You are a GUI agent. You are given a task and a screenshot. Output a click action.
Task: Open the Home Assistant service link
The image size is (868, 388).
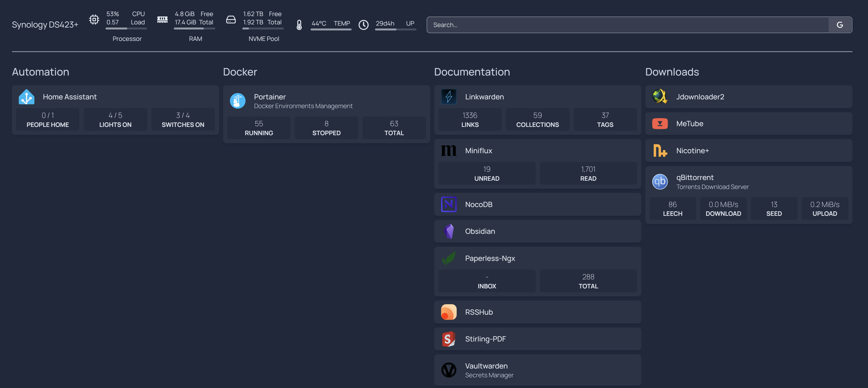[x=70, y=97]
